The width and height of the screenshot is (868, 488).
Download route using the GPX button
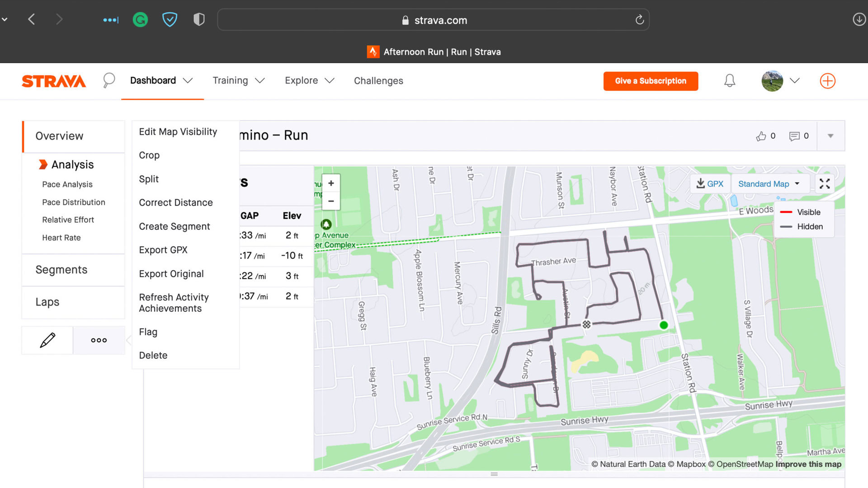710,183
